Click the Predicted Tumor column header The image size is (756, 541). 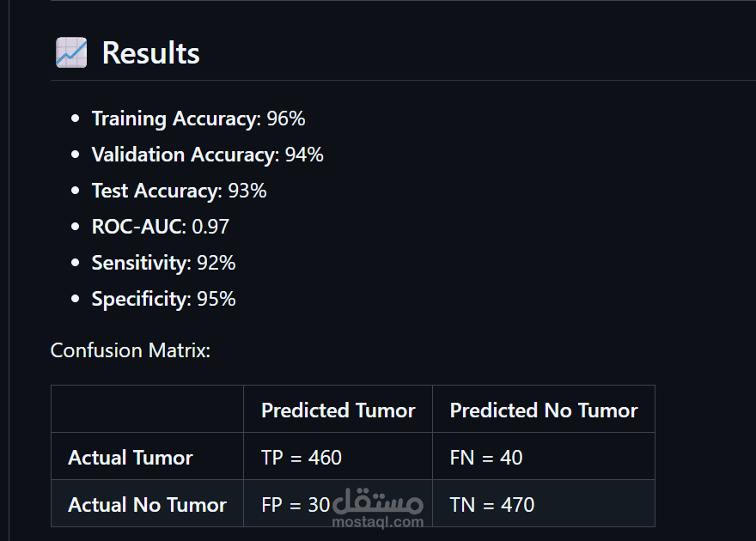(x=338, y=410)
